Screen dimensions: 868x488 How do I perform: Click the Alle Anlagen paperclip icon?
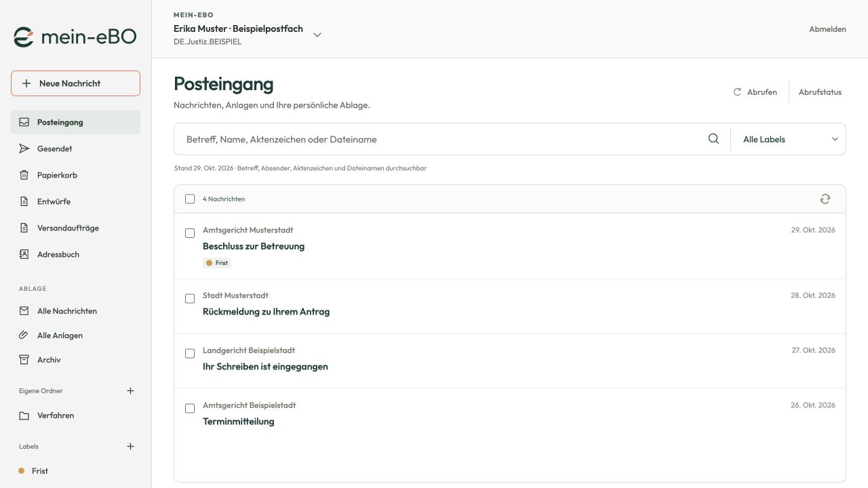coord(24,335)
